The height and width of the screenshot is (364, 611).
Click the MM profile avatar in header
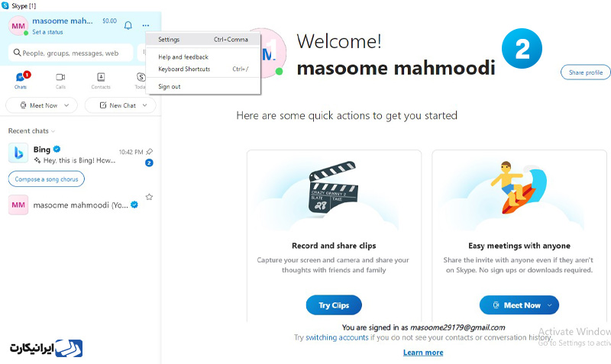(x=18, y=26)
